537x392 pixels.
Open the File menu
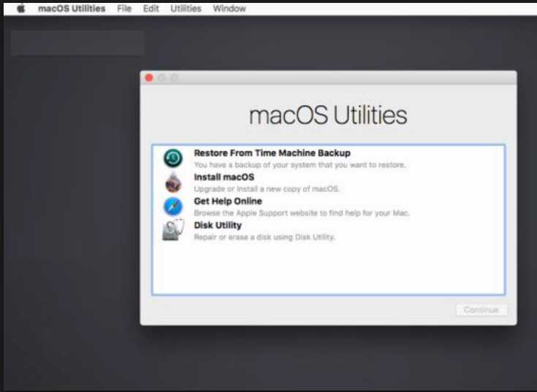tap(124, 9)
